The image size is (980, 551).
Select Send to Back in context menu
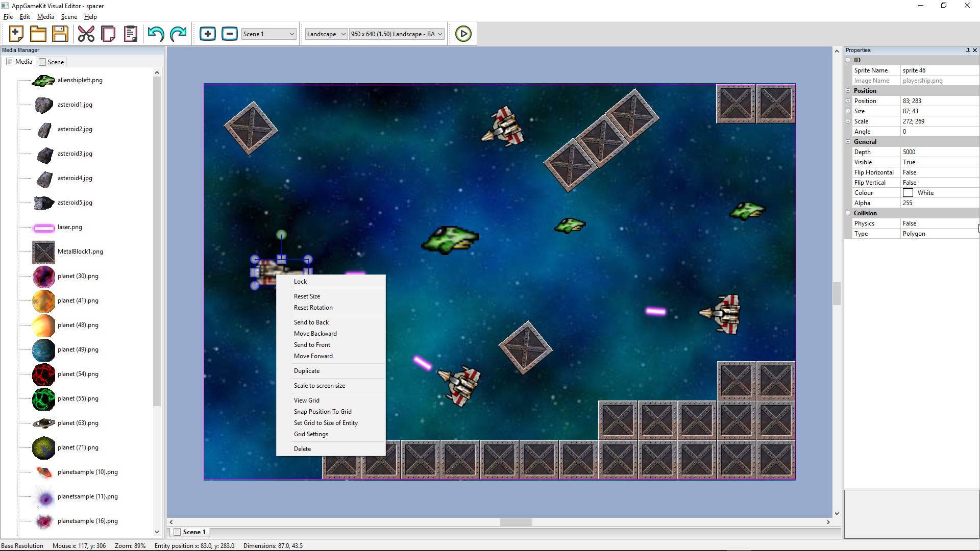tap(311, 322)
